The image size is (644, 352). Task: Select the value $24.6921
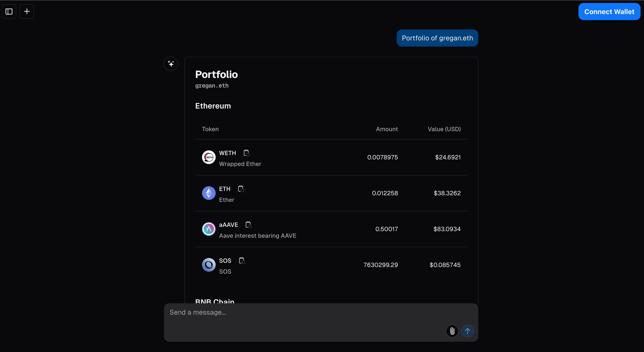tap(448, 157)
